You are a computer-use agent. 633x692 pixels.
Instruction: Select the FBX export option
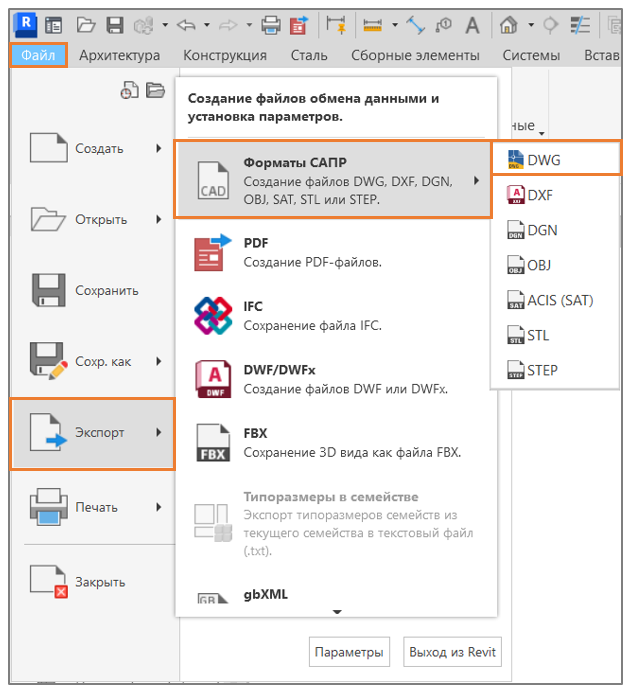(335, 443)
